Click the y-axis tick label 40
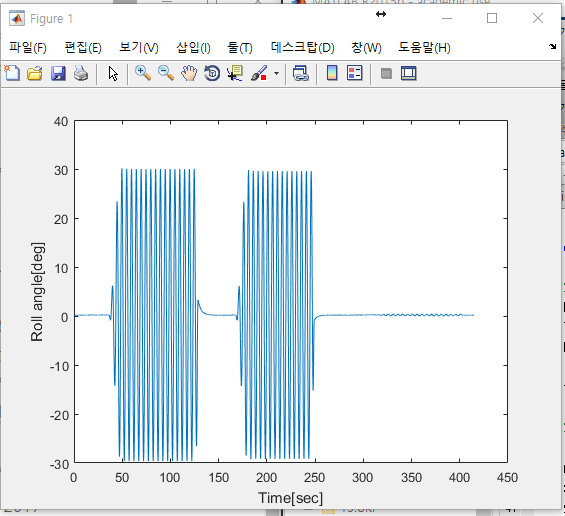This screenshot has width=565, height=516. pos(61,121)
